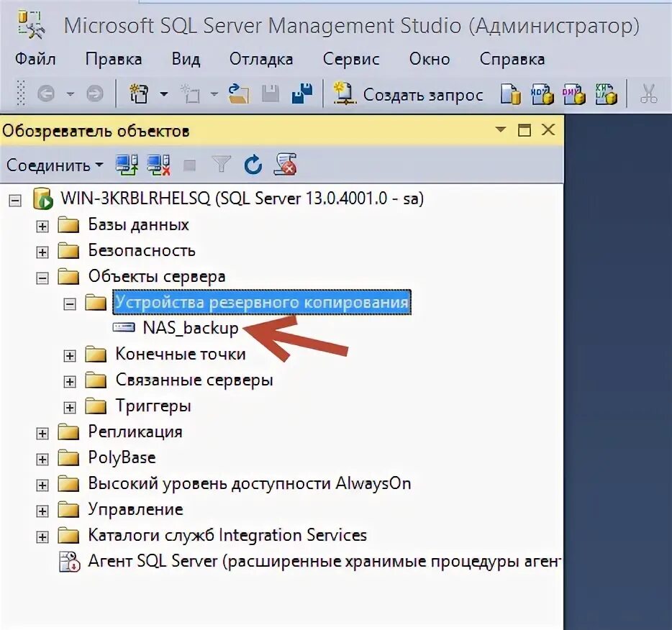Screen dimensions: 672x630
Task: Collapse the WIN-3KRBLRHELSQ server node
Action: click(15, 201)
